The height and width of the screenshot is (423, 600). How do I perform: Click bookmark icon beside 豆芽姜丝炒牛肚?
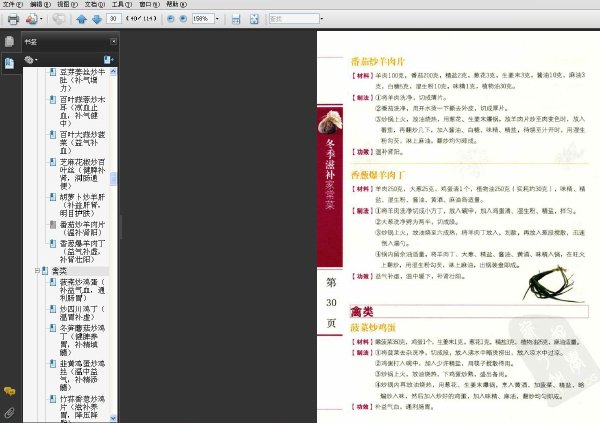53,72
